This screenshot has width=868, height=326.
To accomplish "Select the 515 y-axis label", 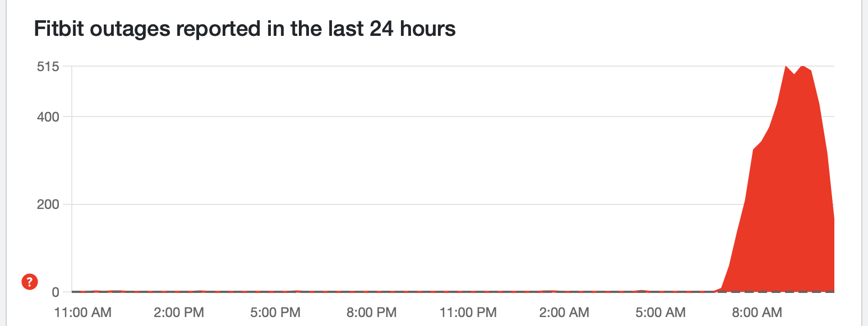I will (x=47, y=67).
